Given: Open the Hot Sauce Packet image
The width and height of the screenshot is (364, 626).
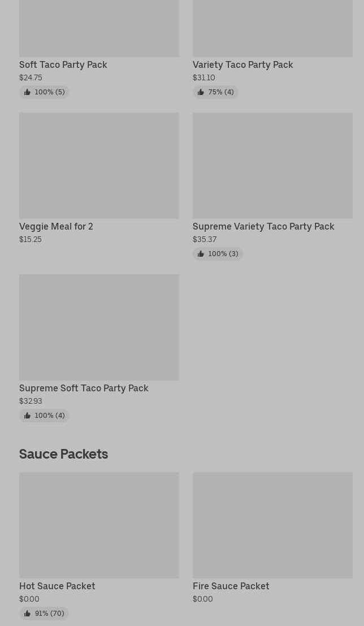Looking at the screenshot, I should (99, 525).
